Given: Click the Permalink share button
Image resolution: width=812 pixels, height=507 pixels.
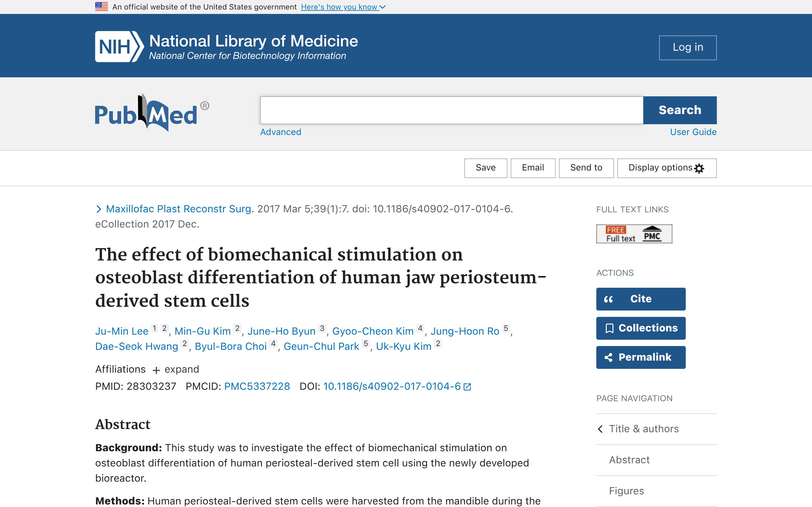Looking at the screenshot, I should 640,357.
